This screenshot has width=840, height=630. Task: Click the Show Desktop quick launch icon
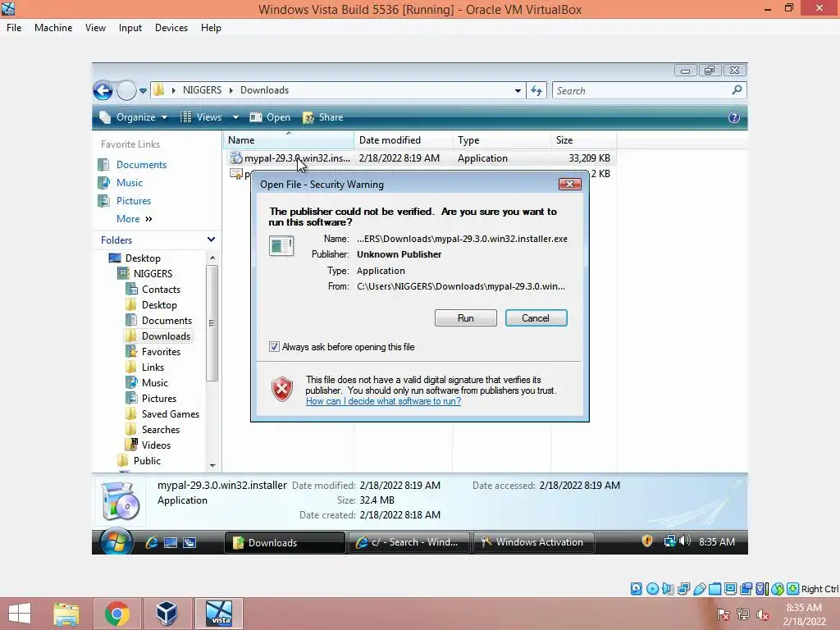[x=171, y=542]
